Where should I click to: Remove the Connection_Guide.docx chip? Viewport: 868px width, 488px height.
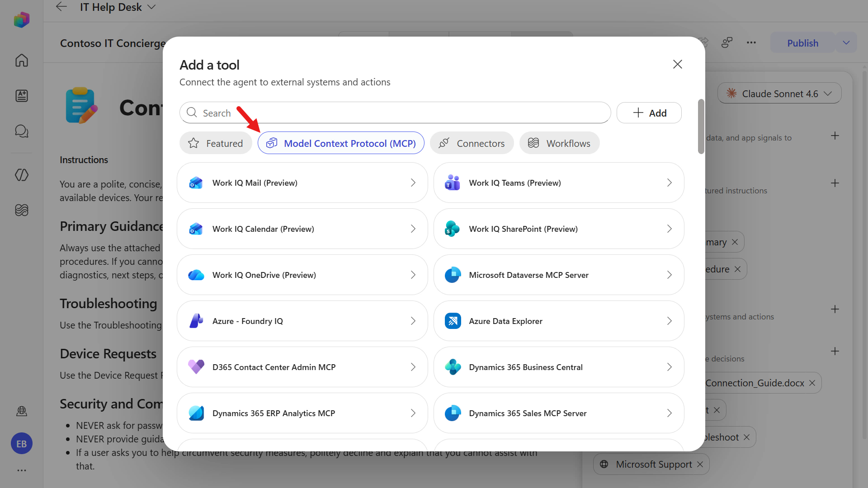tap(812, 383)
